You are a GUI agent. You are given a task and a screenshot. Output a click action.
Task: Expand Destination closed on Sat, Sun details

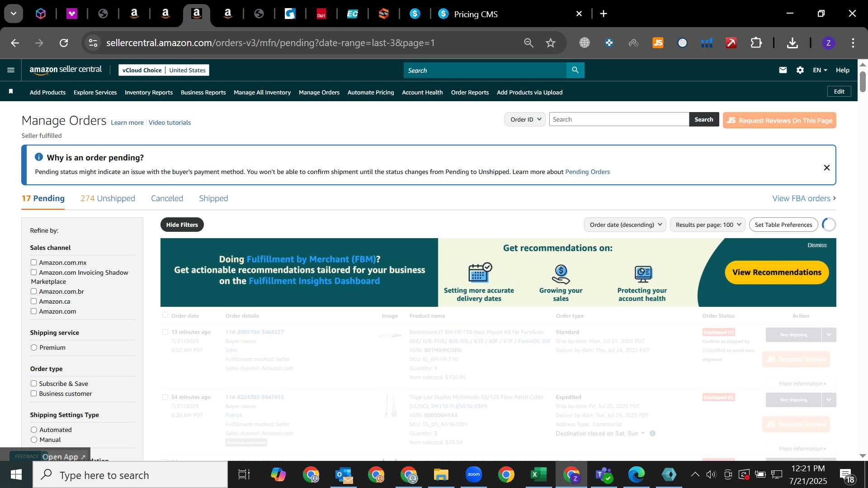(600, 433)
